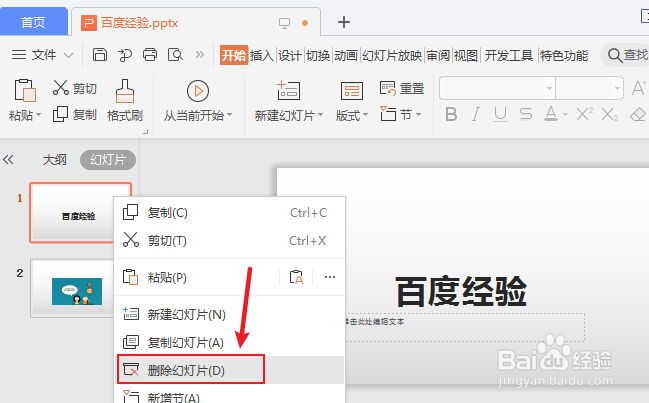Screen dimensions: 649x403
Task: Toggle Superscript formatting
Action: (x=584, y=114)
